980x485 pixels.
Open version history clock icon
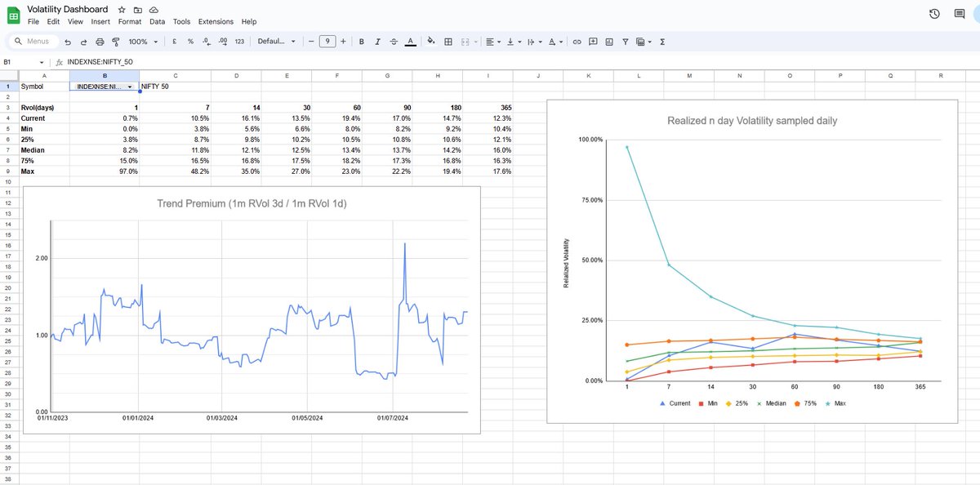click(x=935, y=14)
